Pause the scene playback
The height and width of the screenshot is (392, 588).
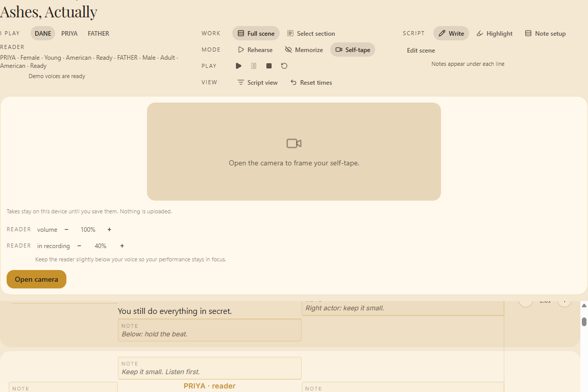click(254, 66)
